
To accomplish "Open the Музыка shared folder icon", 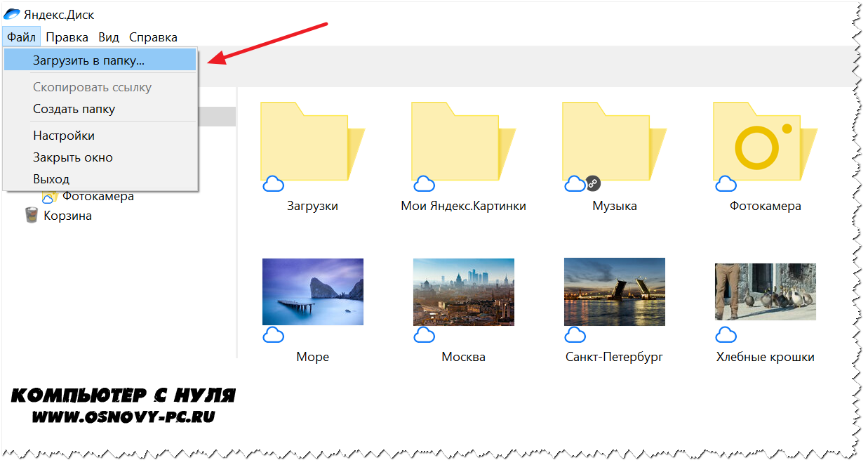I will tap(613, 143).
